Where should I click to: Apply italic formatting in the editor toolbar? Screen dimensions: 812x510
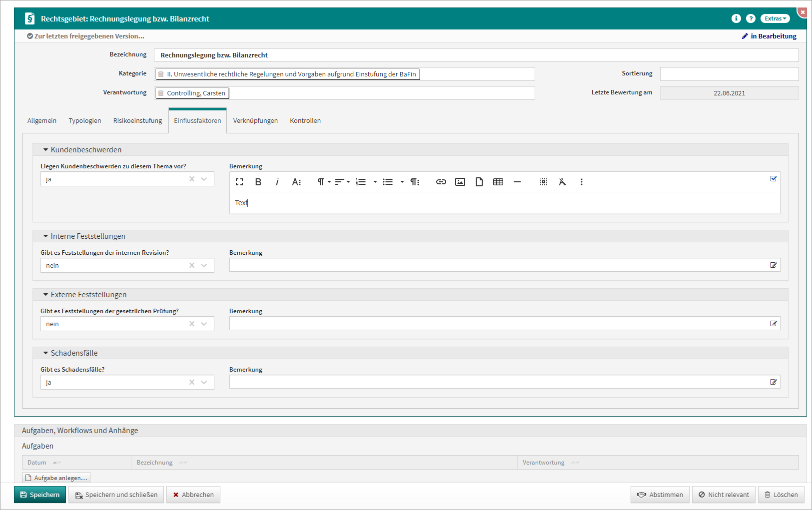(x=277, y=182)
